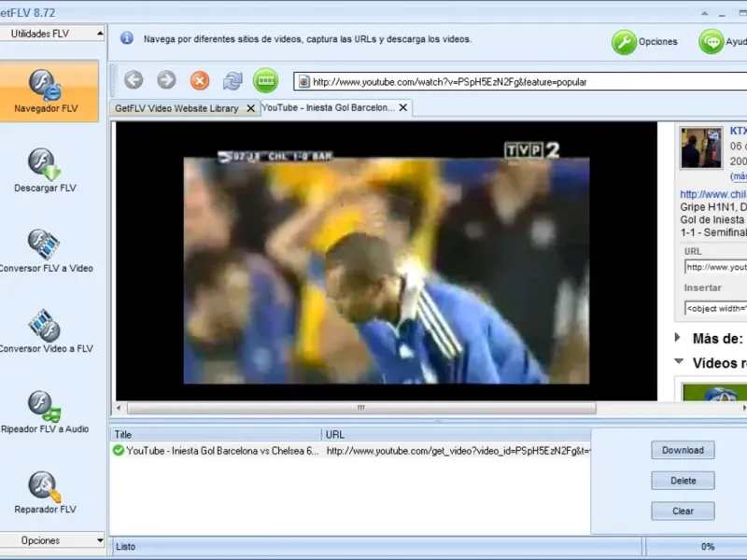Click the related video thumbnail
This screenshot has width=747, height=560.
click(x=714, y=392)
